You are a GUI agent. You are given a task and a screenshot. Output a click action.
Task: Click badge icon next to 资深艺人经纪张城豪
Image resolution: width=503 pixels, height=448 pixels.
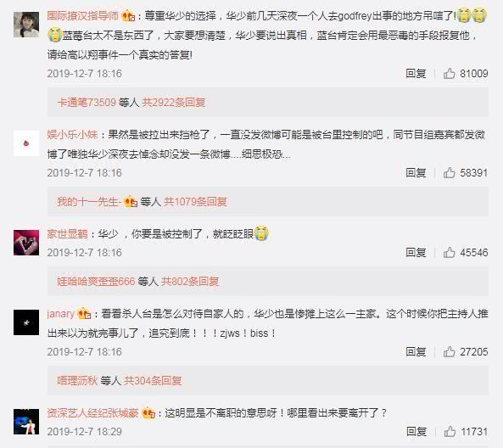tap(148, 412)
